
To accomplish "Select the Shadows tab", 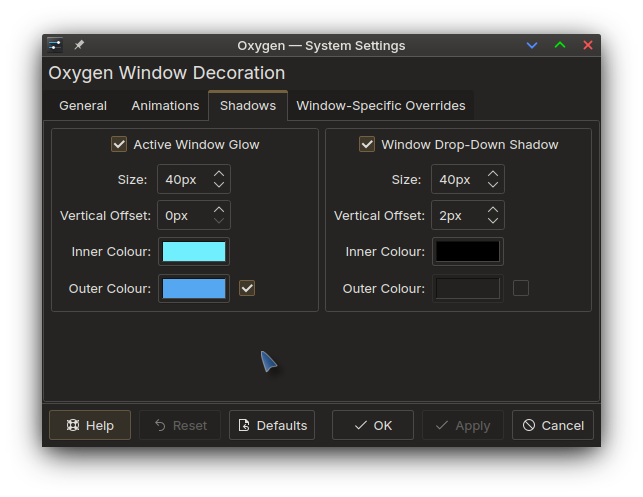I will tap(248, 106).
